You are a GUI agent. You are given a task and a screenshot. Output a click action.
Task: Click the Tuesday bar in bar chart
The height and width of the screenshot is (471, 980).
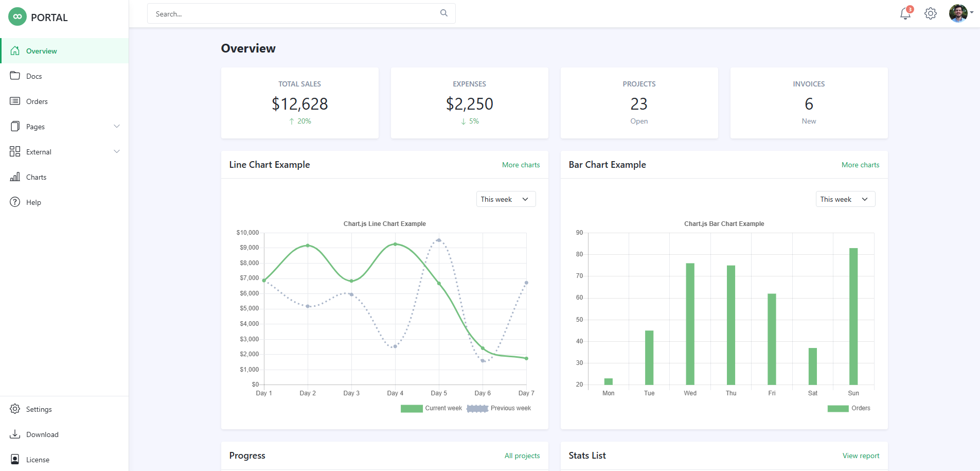pos(649,357)
